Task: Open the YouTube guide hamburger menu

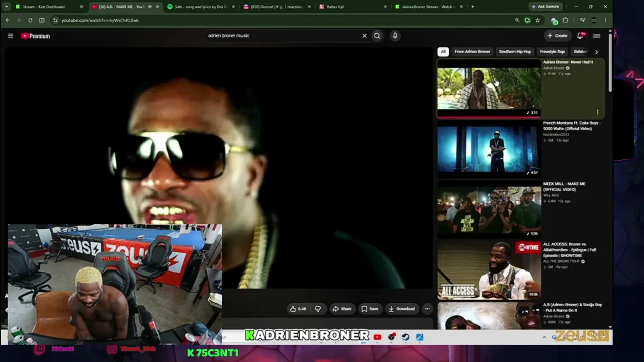Action: (x=10, y=36)
